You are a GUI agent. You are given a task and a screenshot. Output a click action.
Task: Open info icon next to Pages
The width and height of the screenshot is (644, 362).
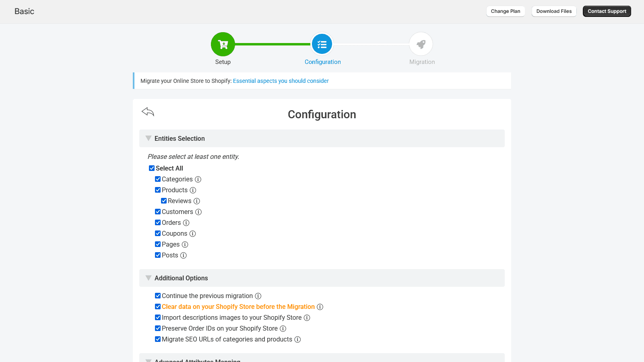(x=185, y=245)
